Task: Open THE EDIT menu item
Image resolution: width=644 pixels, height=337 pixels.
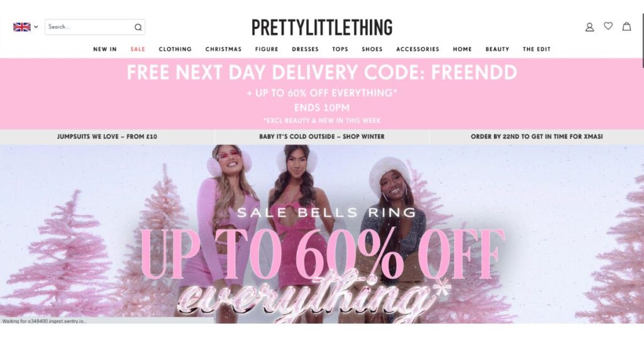Action: 536,49
